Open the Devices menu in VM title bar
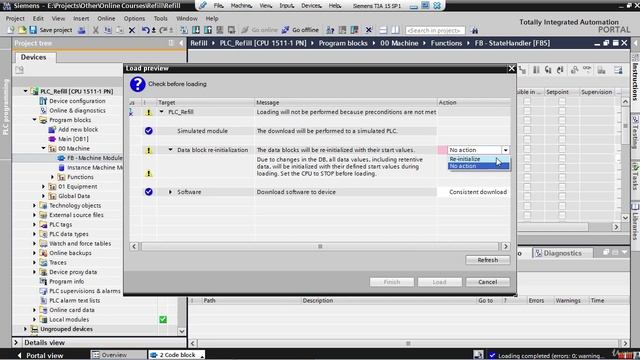The width and height of the screenshot is (640, 360). (311, 6)
